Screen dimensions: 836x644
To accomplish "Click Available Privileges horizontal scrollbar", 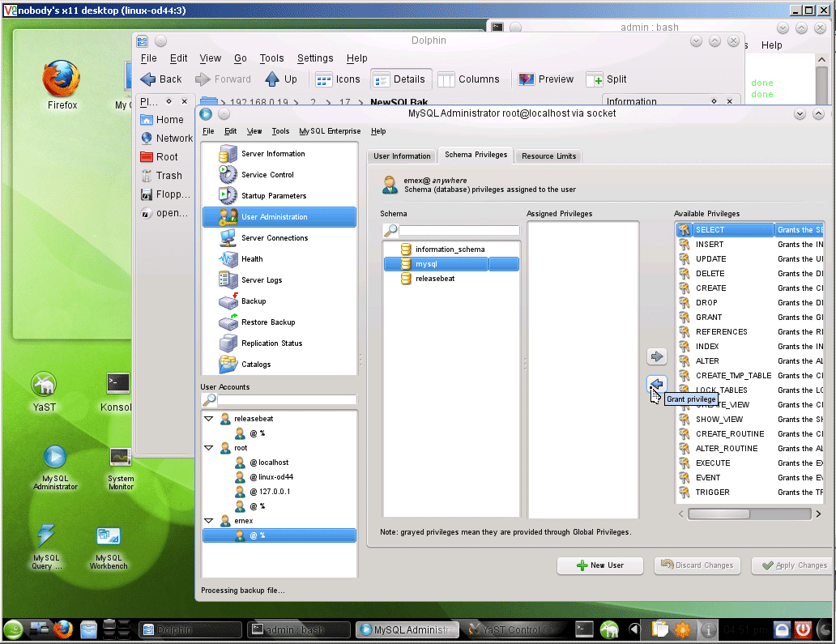I will (750, 514).
